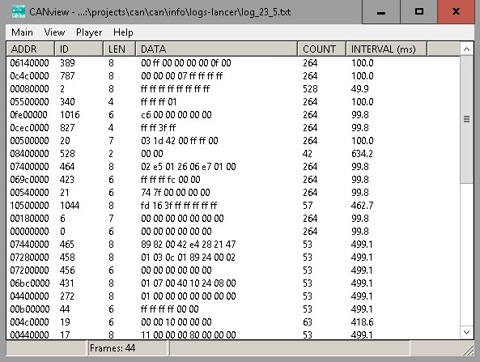Open the View menu
The image size is (480, 362).
(x=54, y=32)
